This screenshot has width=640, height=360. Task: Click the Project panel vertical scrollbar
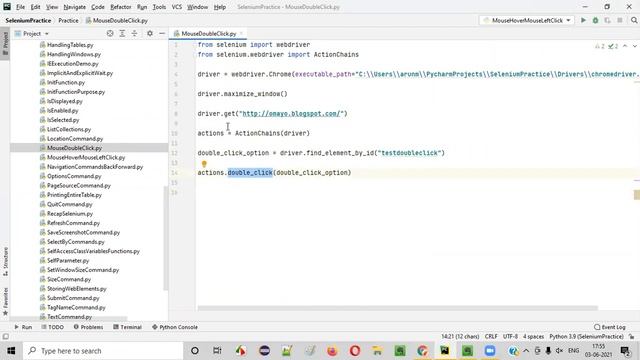[x=166, y=238]
